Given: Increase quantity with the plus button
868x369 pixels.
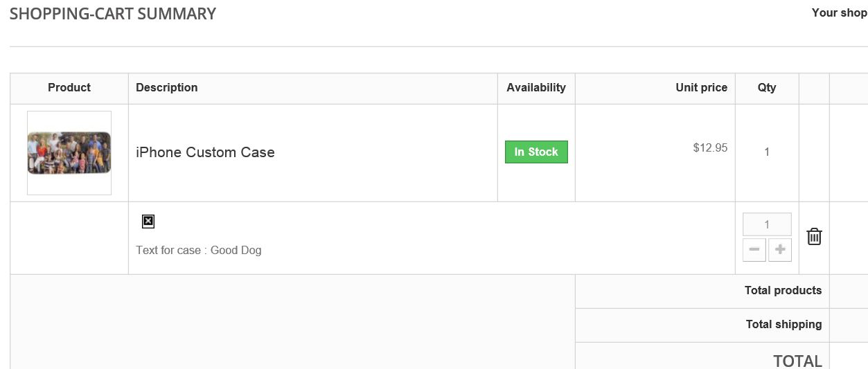Looking at the screenshot, I should click(x=780, y=250).
